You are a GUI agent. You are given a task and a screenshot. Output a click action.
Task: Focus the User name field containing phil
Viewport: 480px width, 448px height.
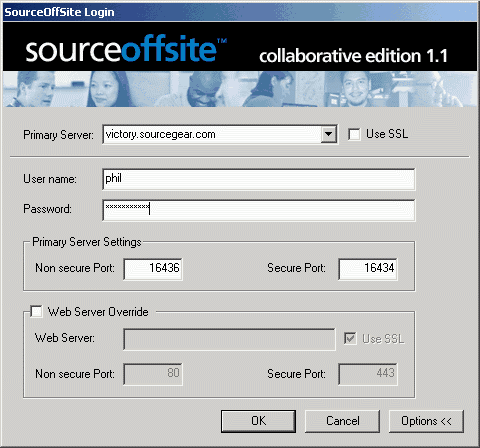click(x=259, y=179)
